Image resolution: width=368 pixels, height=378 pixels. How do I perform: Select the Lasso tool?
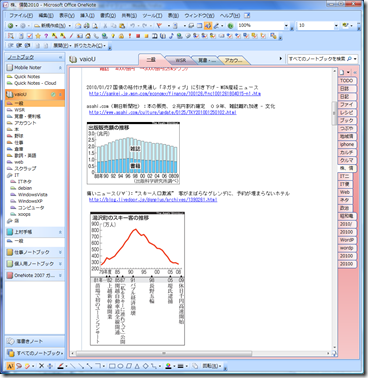pyautogui.click(x=19, y=366)
